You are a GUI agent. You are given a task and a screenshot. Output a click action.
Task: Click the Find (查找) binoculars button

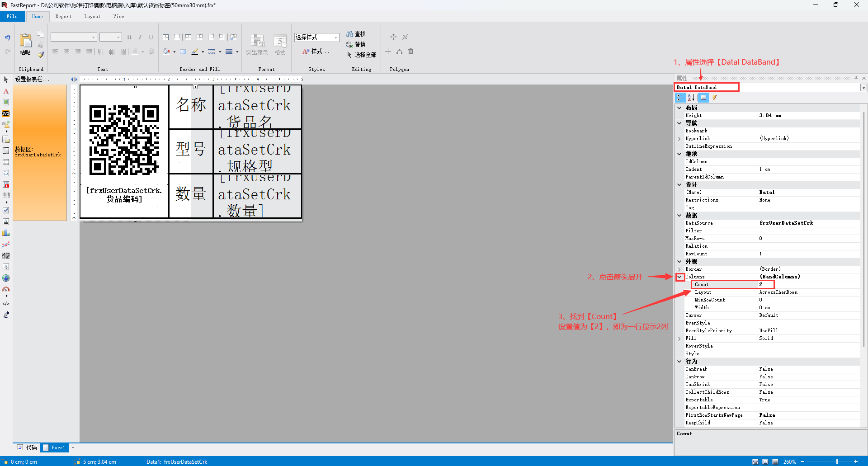356,34
